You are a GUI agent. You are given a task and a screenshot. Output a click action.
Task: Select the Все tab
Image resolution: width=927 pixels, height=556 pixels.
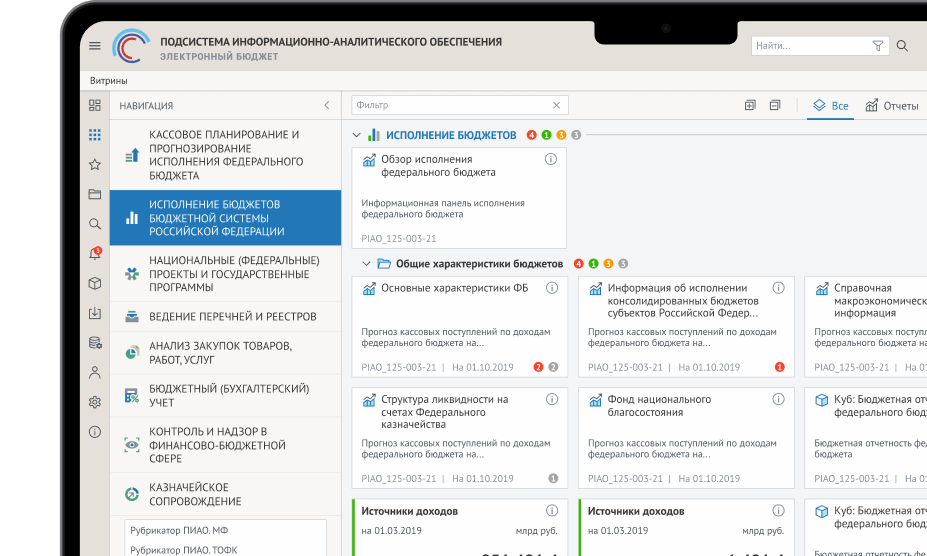tap(830, 106)
